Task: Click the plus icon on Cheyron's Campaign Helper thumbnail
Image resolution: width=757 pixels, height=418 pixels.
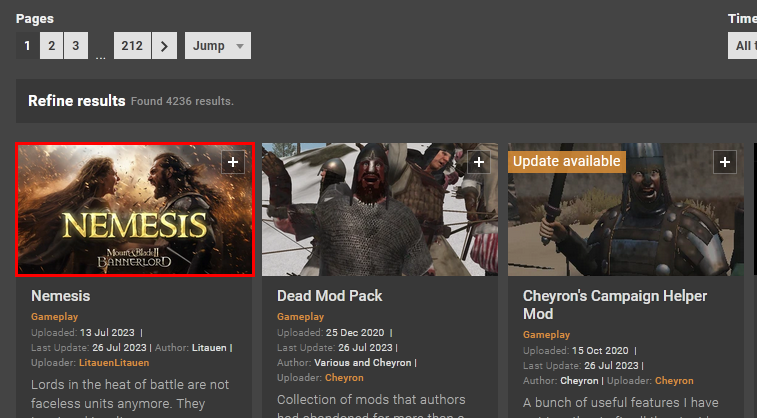Action: pyautogui.click(x=725, y=162)
